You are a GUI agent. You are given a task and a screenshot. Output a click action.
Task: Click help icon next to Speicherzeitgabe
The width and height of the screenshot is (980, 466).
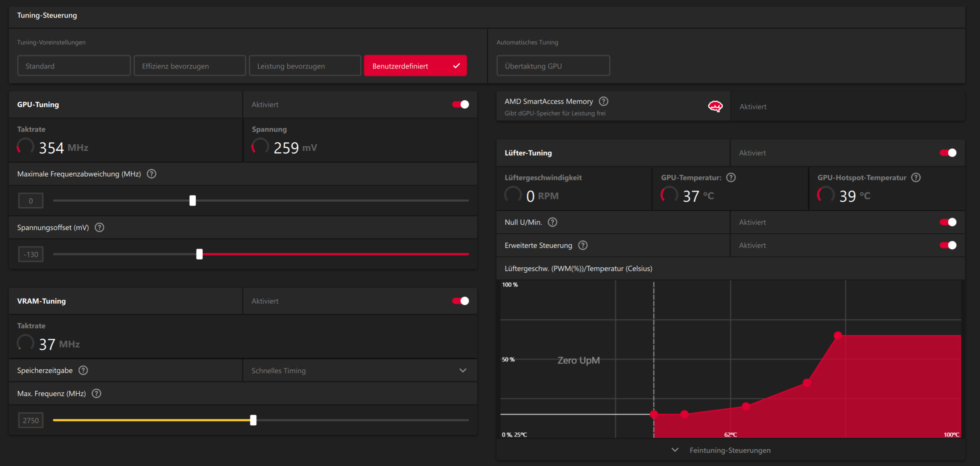(x=83, y=370)
